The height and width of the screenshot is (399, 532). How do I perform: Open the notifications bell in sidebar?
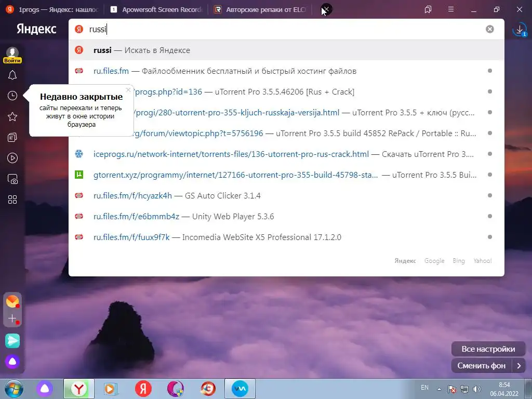pyautogui.click(x=12, y=75)
